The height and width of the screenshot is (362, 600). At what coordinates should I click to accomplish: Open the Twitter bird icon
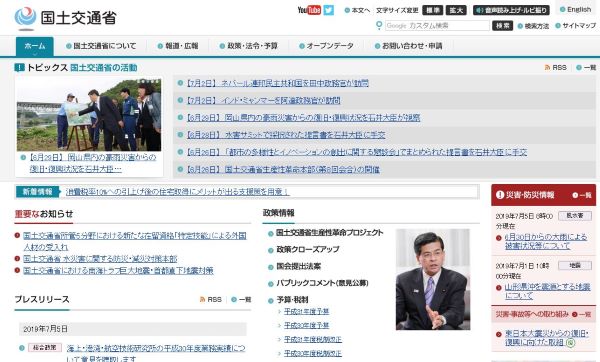(329, 10)
